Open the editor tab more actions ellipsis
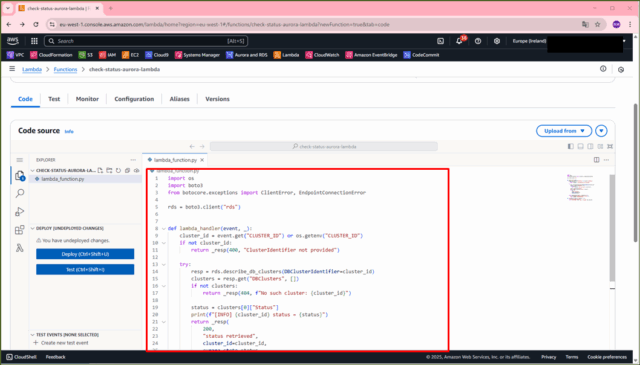Viewport: 640px width, 365px height. 607,160
